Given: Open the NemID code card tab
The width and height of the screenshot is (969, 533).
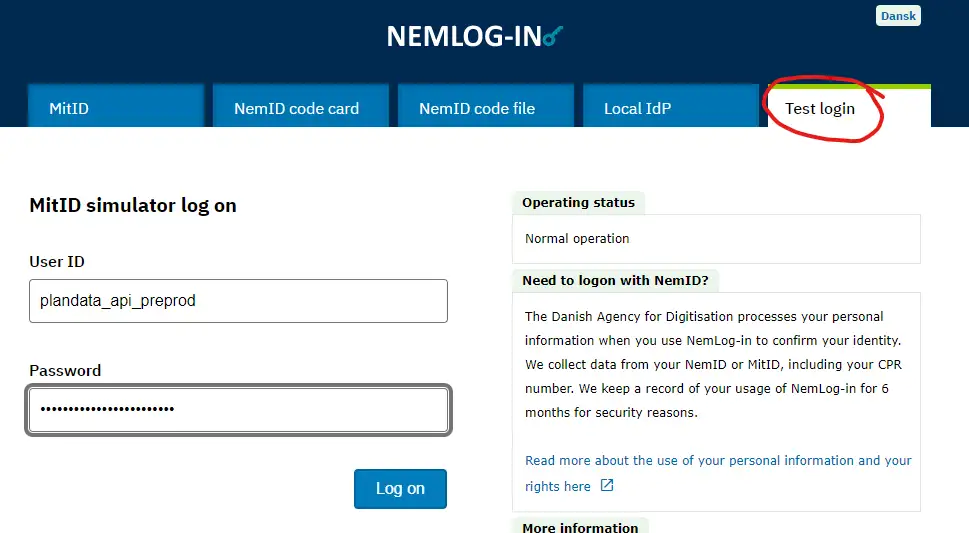Looking at the screenshot, I should (x=296, y=108).
